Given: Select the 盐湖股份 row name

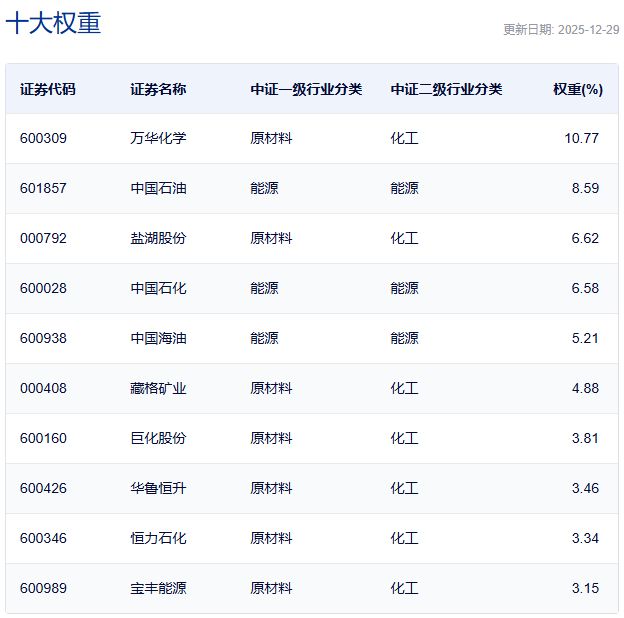Looking at the screenshot, I should point(158,238).
